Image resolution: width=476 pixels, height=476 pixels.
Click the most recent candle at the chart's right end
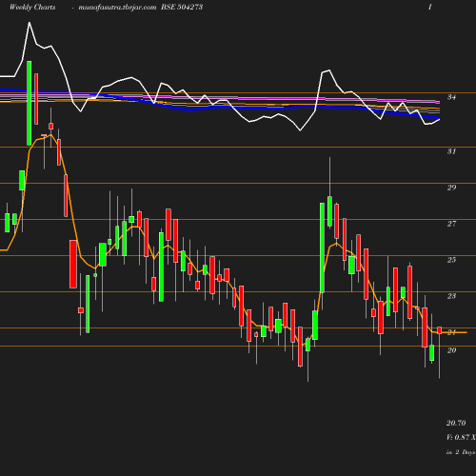click(440, 330)
